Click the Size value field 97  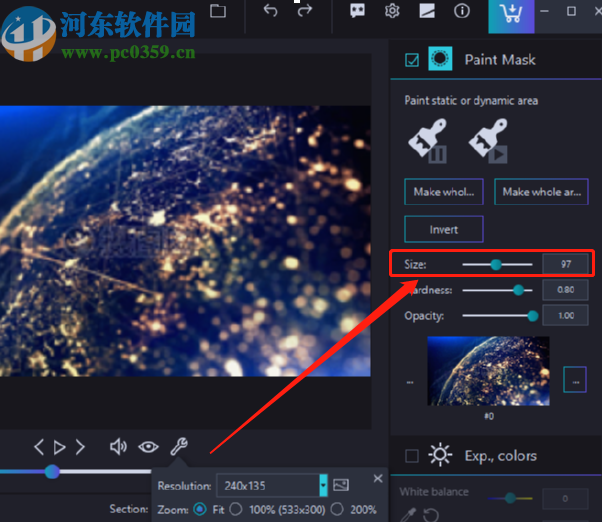click(565, 264)
